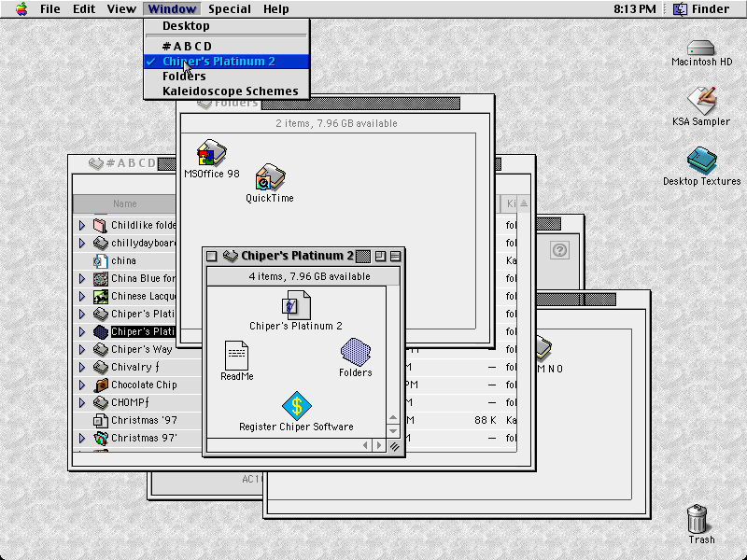The width and height of the screenshot is (747, 560).
Task: Click the Chiper's Way folder icon
Action: [x=100, y=349]
